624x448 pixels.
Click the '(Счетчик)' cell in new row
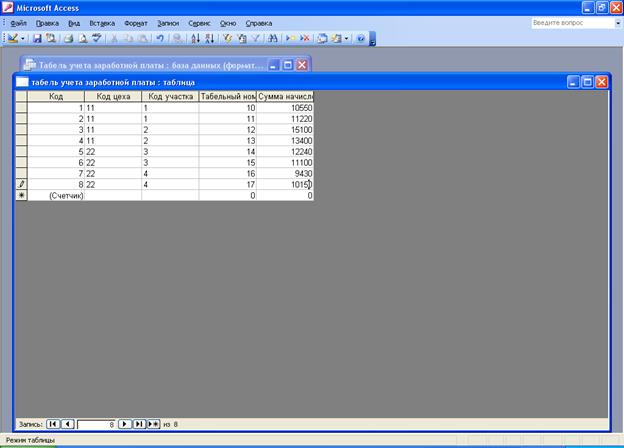click(56, 195)
